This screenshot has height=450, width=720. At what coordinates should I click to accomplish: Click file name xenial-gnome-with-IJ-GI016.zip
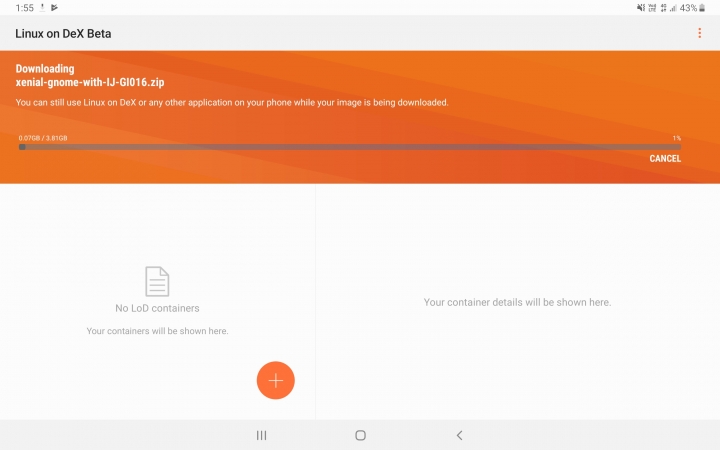[90, 82]
